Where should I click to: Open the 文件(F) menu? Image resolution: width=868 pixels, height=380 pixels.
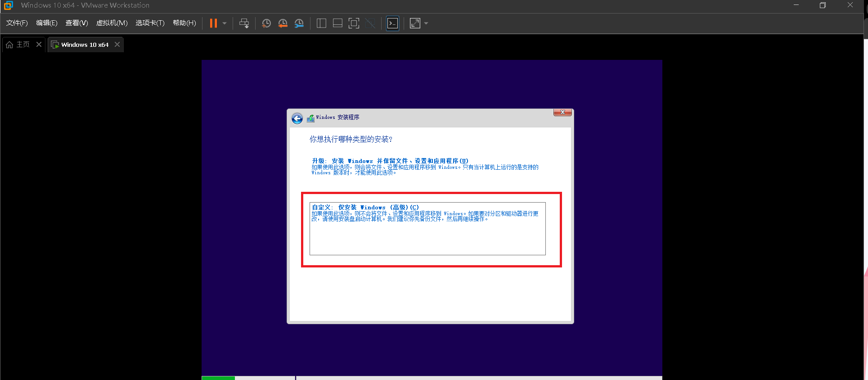pos(17,23)
